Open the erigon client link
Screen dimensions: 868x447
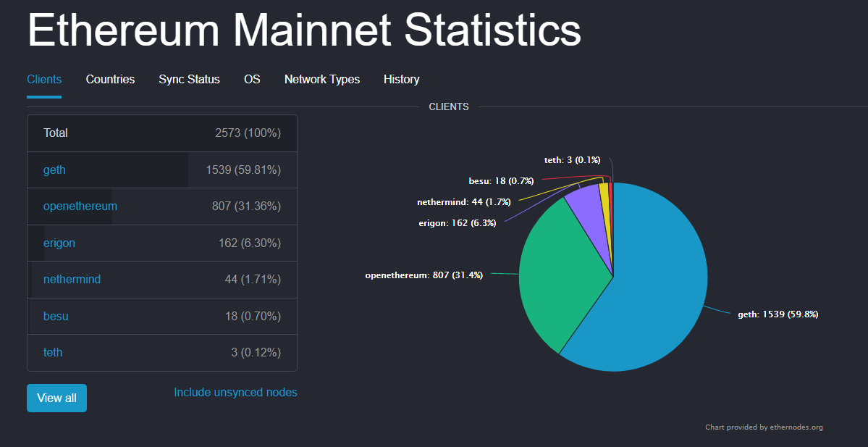(x=59, y=243)
